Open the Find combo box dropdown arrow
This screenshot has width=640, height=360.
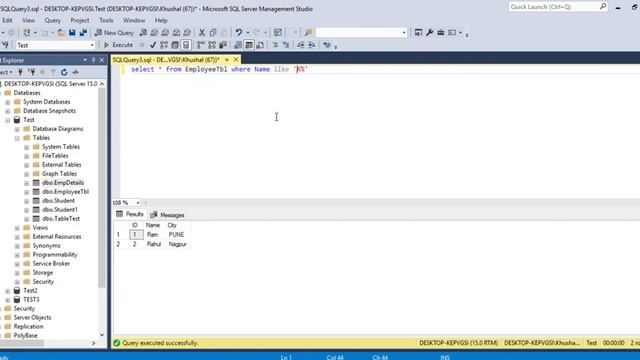point(404,33)
